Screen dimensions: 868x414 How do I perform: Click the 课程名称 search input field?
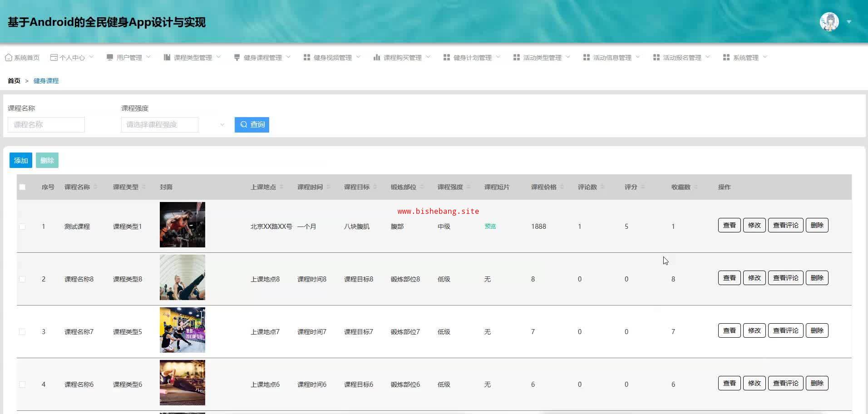click(46, 125)
